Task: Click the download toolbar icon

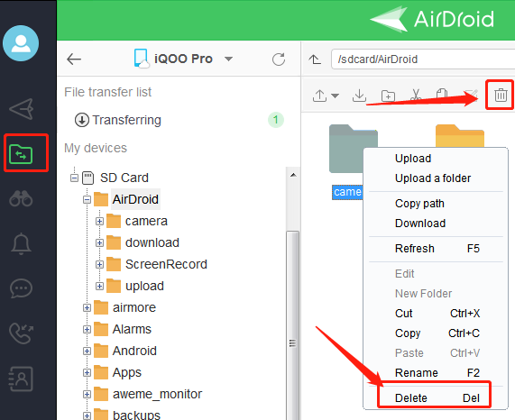Action: pos(359,96)
